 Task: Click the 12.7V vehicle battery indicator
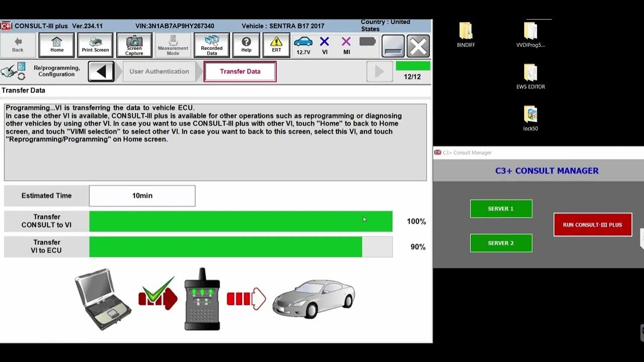[x=303, y=45]
